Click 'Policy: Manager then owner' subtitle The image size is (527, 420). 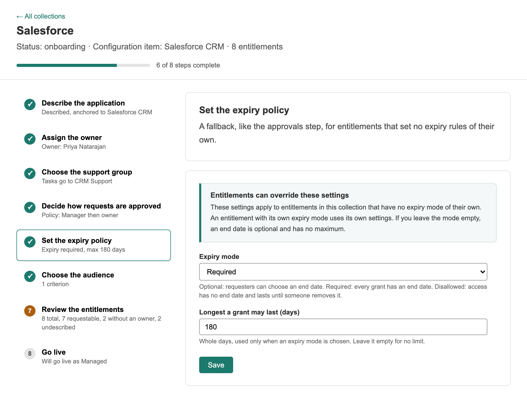click(80, 215)
